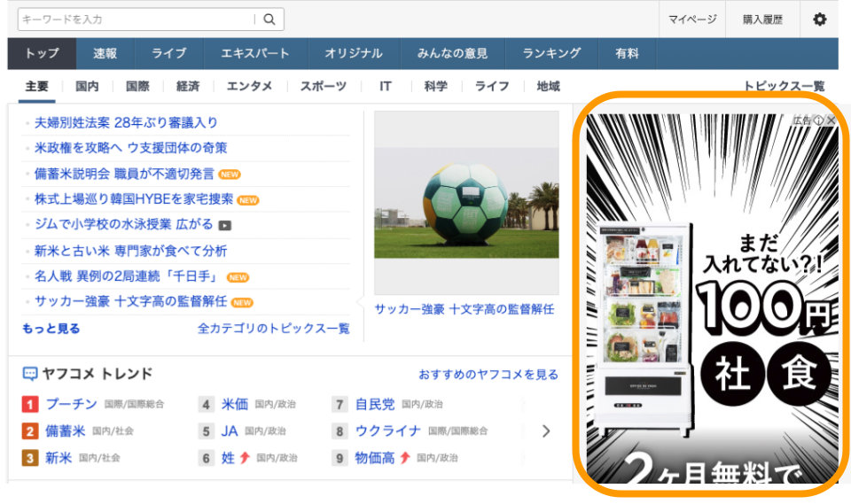Open trend ウクライナ
Image resolution: width=851 pixels, height=504 pixels.
(387, 431)
